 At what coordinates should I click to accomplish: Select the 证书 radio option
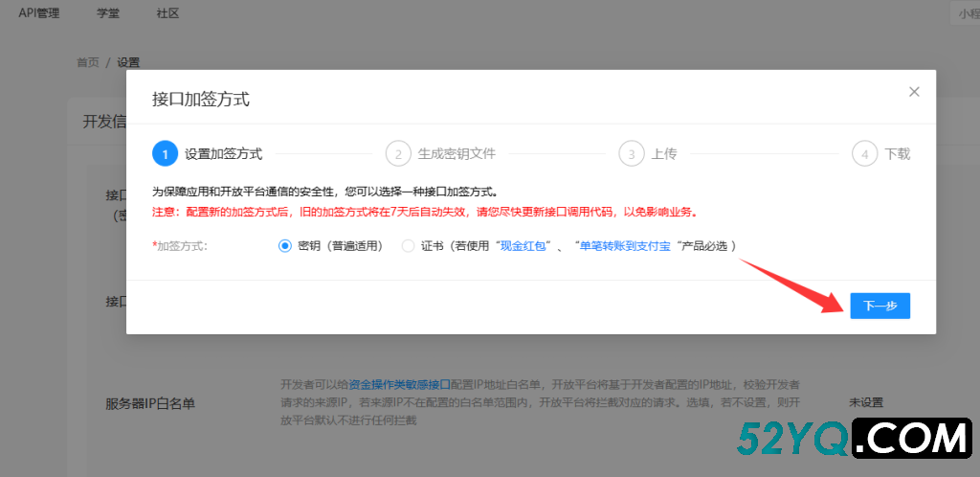point(408,246)
